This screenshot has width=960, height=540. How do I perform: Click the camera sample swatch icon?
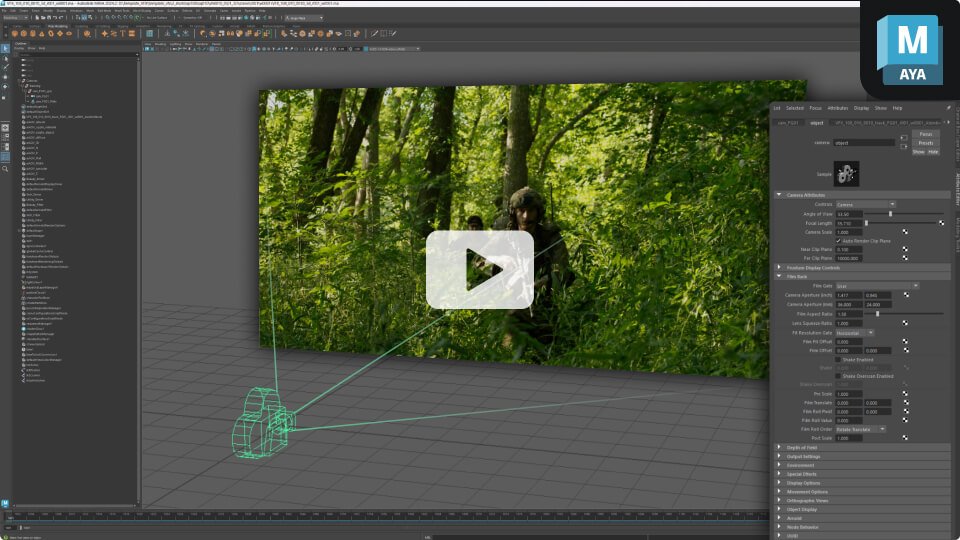pos(846,173)
